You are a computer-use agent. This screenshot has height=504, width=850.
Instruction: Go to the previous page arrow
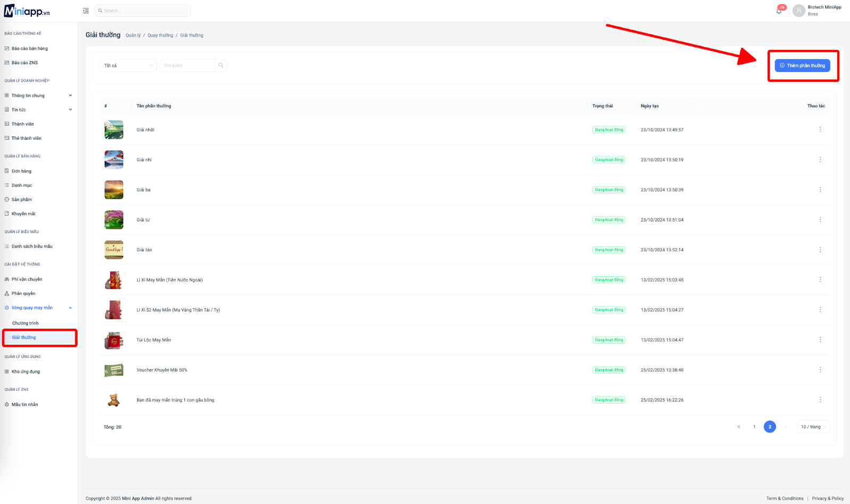coord(738,427)
